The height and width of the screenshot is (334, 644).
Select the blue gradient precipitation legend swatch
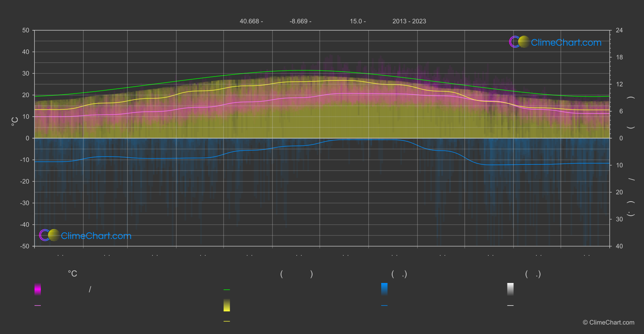tap(384, 289)
